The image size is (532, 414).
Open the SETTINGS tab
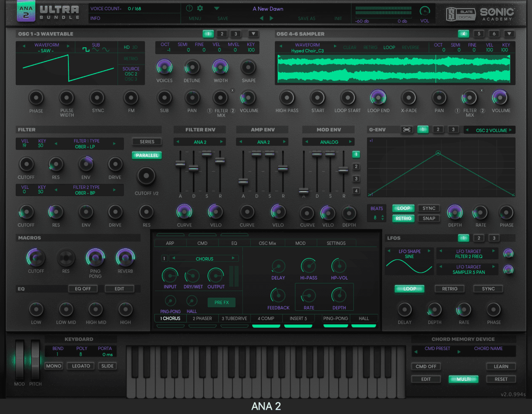pos(336,243)
